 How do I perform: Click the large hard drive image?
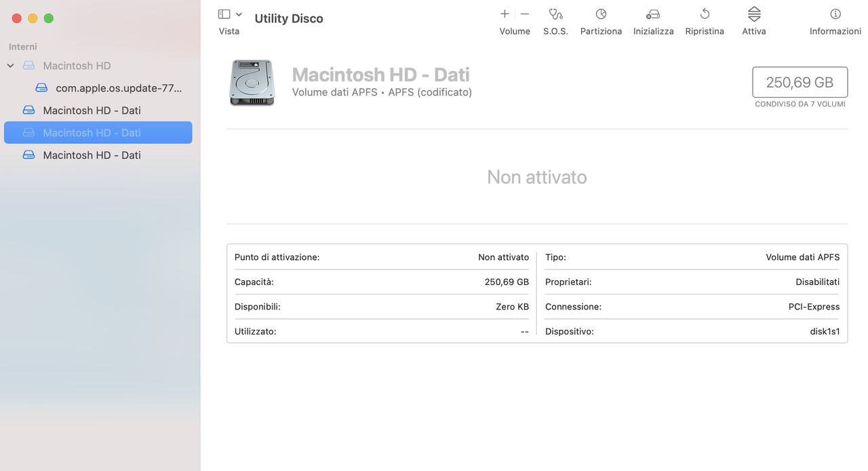[252, 83]
